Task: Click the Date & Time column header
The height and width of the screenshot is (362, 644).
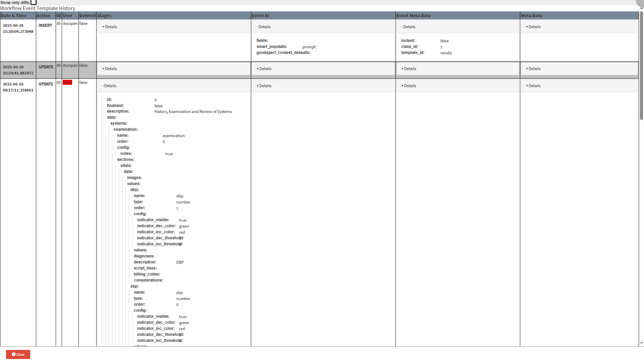Action: pyautogui.click(x=14, y=15)
